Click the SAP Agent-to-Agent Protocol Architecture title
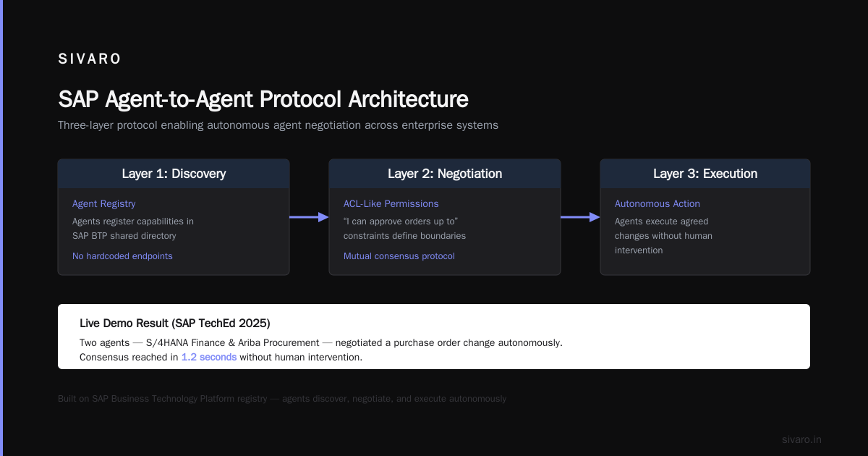Image resolution: width=868 pixels, height=456 pixels. pyautogui.click(x=263, y=99)
